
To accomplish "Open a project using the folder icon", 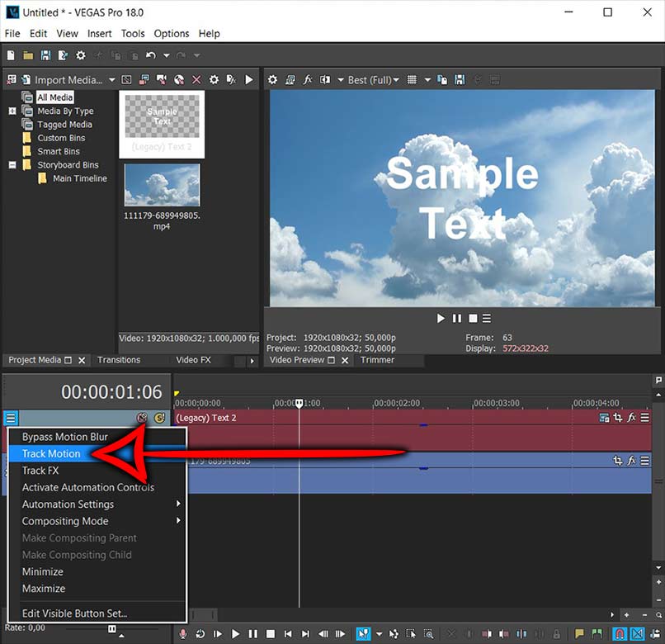I will pos(28,55).
